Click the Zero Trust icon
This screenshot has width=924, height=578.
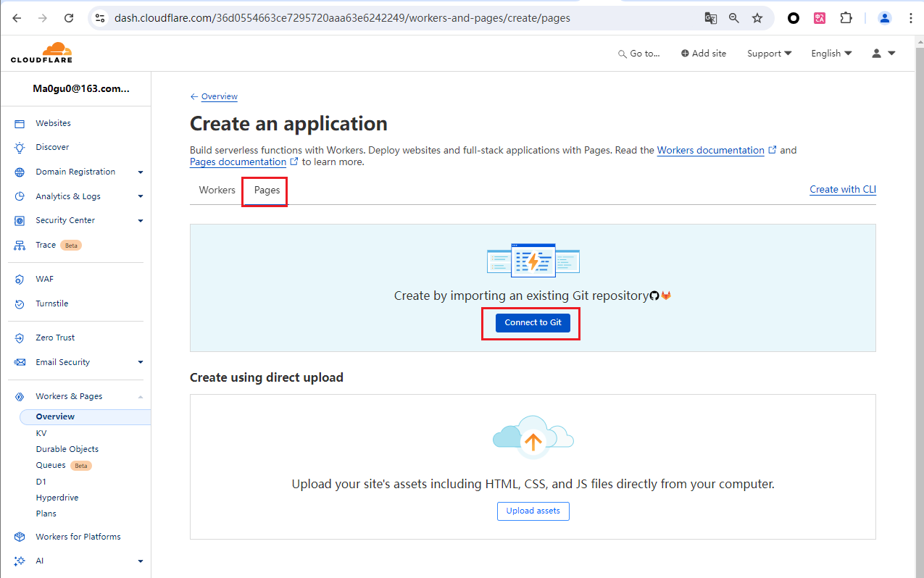tap(20, 338)
